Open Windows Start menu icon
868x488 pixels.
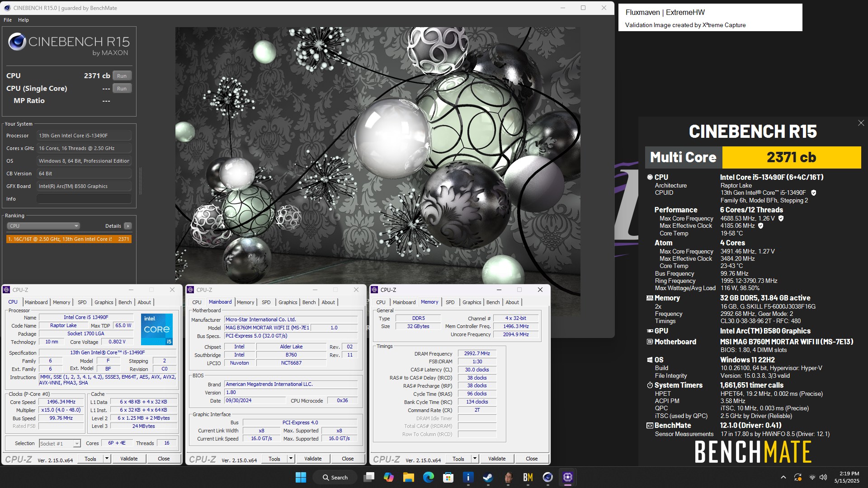301,477
